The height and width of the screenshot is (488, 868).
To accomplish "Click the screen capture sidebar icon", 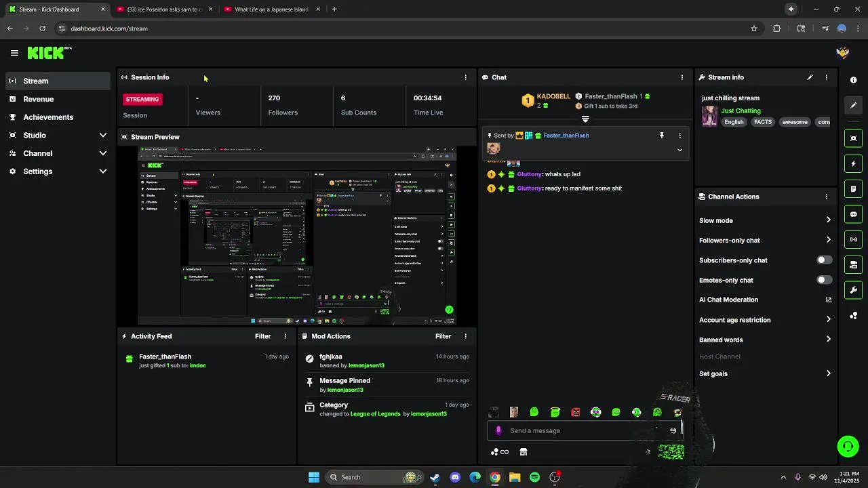I will tap(853, 138).
